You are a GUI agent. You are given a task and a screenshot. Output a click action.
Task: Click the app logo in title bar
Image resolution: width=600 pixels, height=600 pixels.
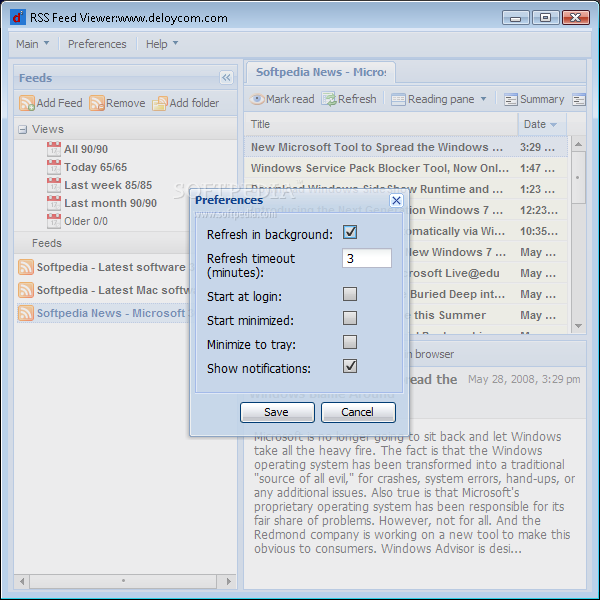(18, 17)
